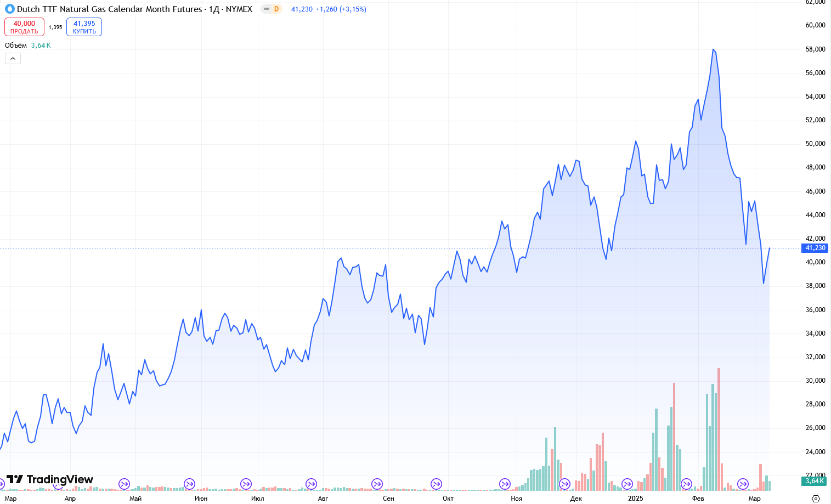Click contract rollover marker before Фев
This screenshot has height=504, width=831.
(686, 484)
